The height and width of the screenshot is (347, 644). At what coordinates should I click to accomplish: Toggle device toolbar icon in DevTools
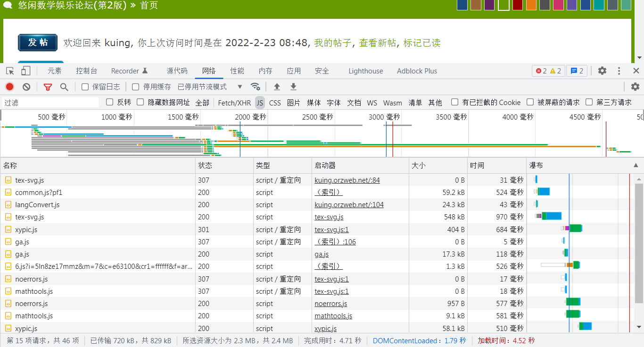point(25,71)
